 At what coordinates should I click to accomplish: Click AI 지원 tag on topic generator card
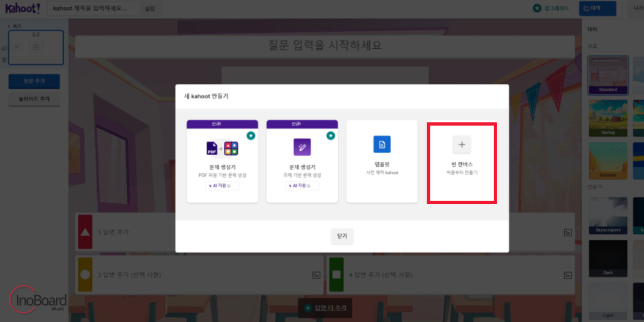(x=302, y=186)
